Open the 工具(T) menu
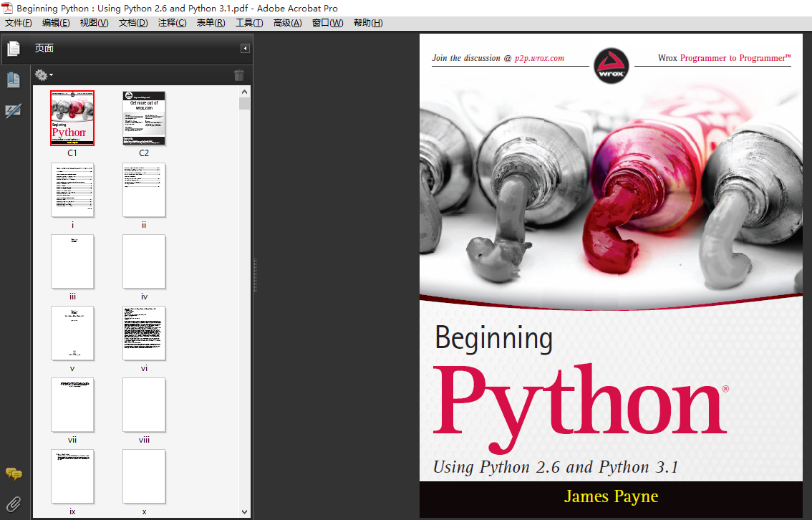This screenshot has height=520, width=812. [249, 23]
